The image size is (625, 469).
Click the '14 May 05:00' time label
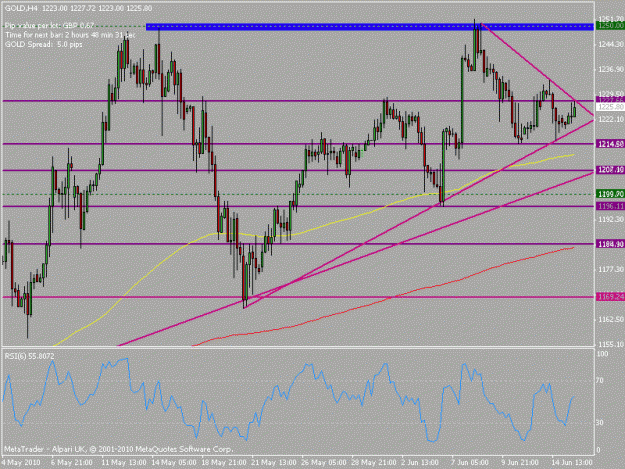tap(173, 463)
